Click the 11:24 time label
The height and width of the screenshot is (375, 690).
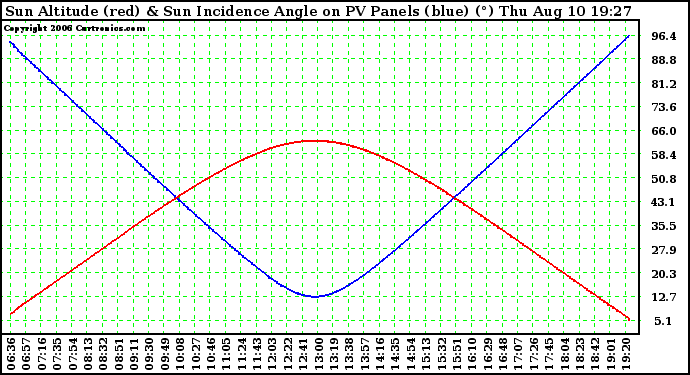pyautogui.click(x=242, y=354)
